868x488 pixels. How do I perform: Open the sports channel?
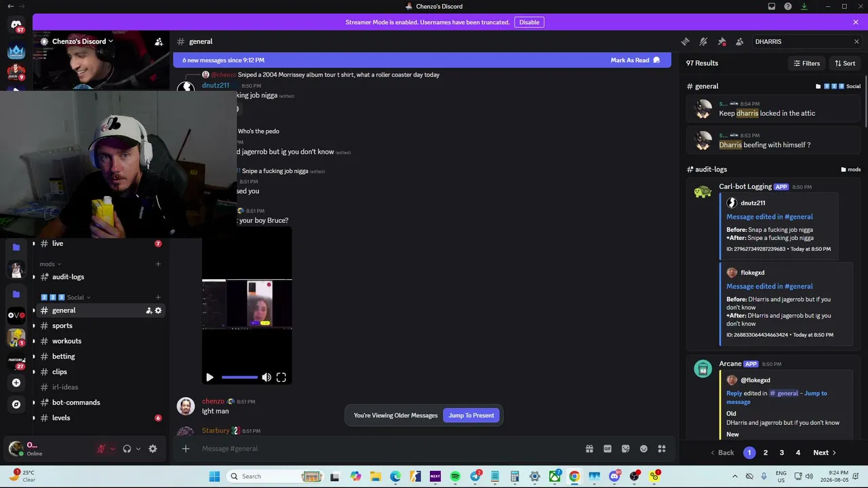point(98,325)
